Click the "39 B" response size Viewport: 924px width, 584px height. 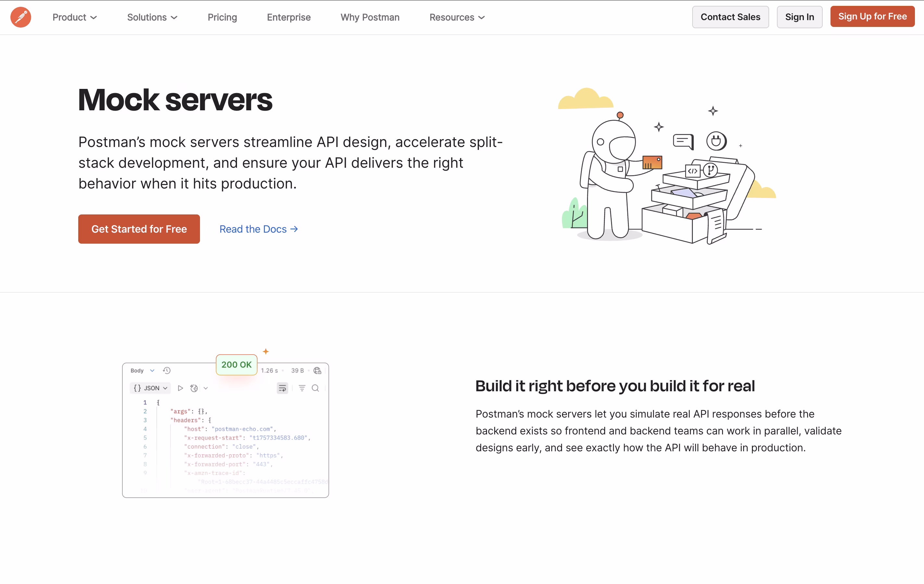pyautogui.click(x=297, y=371)
